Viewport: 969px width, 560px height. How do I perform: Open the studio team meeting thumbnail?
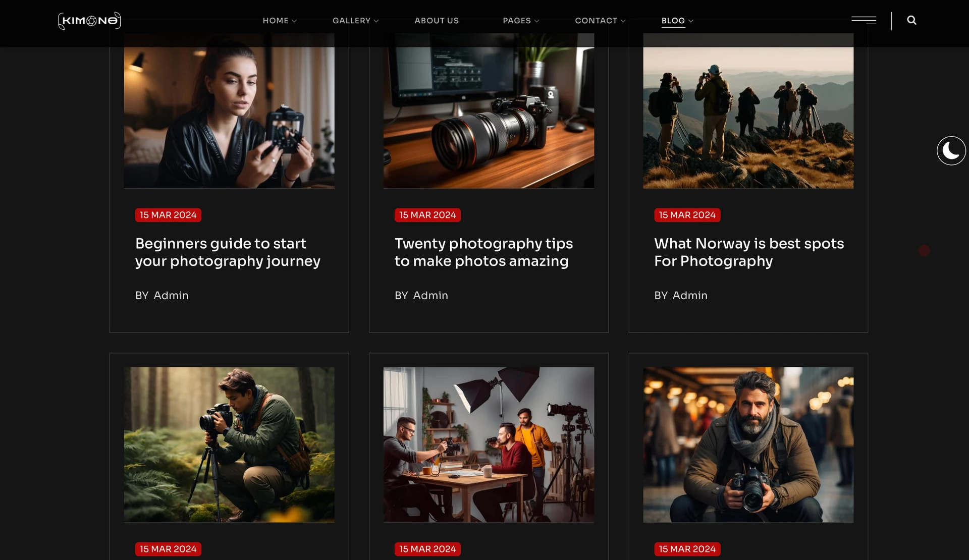point(489,444)
